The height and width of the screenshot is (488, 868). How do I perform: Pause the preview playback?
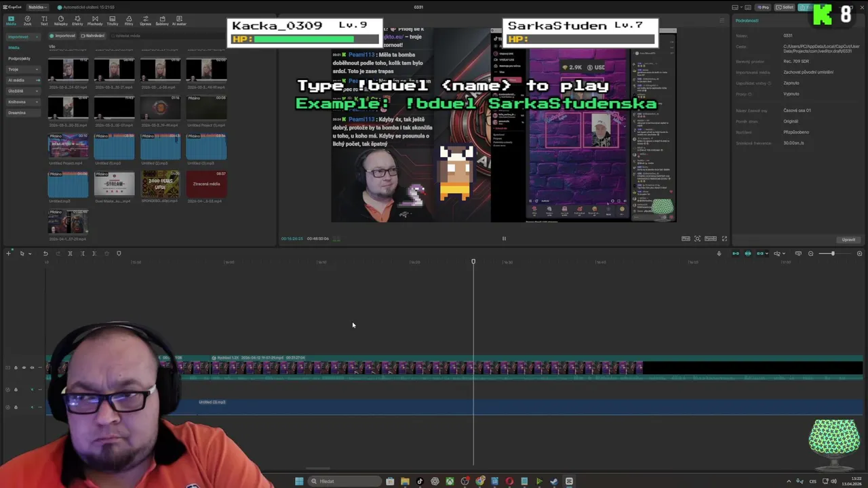(504, 239)
